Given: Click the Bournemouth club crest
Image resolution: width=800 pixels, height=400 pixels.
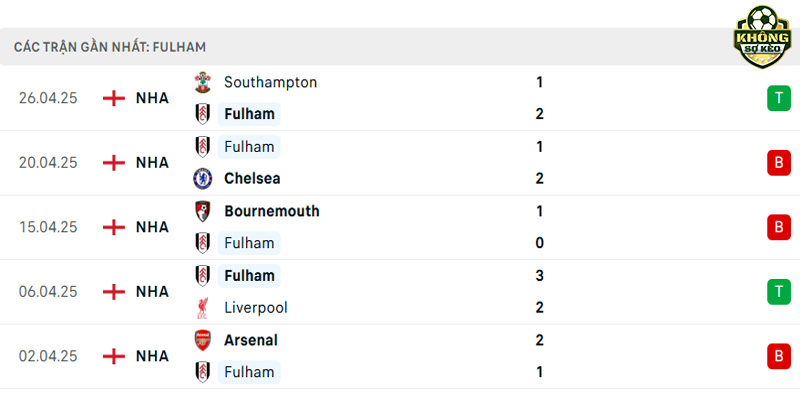Looking at the screenshot, I should [x=203, y=211].
